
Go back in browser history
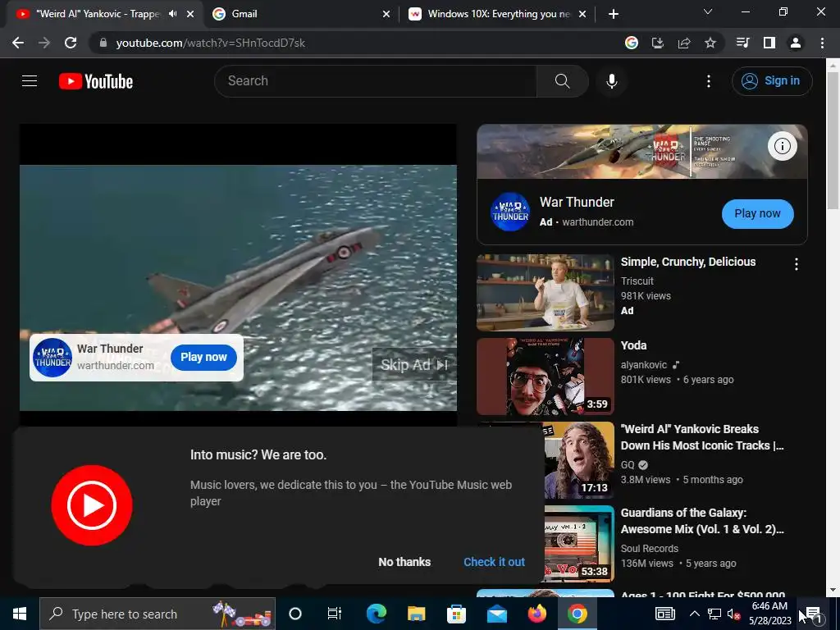coord(18,43)
